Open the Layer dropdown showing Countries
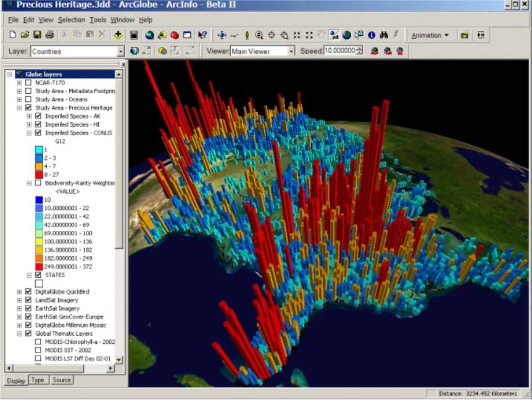This screenshot has height=400, width=532. coord(120,51)
